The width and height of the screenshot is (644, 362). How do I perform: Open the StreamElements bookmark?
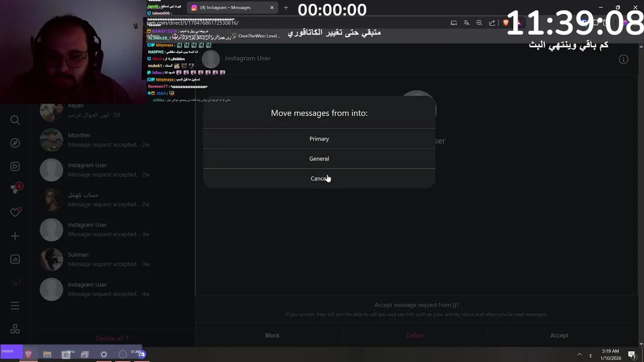196,36
